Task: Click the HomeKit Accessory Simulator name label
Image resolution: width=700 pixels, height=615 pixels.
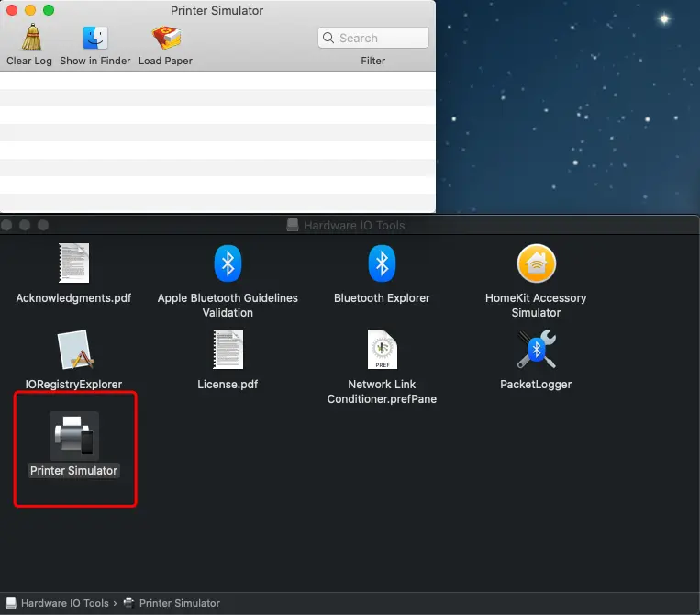Action: [x=536, y=306]
